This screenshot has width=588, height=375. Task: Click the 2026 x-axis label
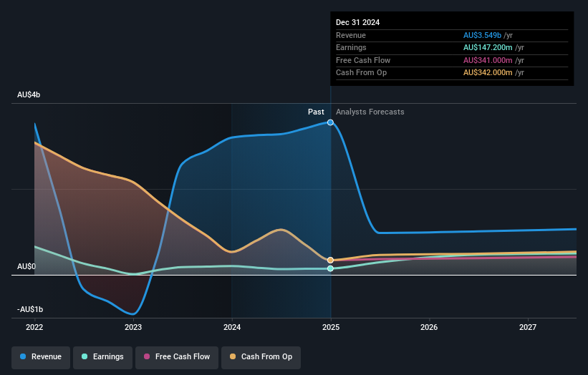click(x=429, y=328)
